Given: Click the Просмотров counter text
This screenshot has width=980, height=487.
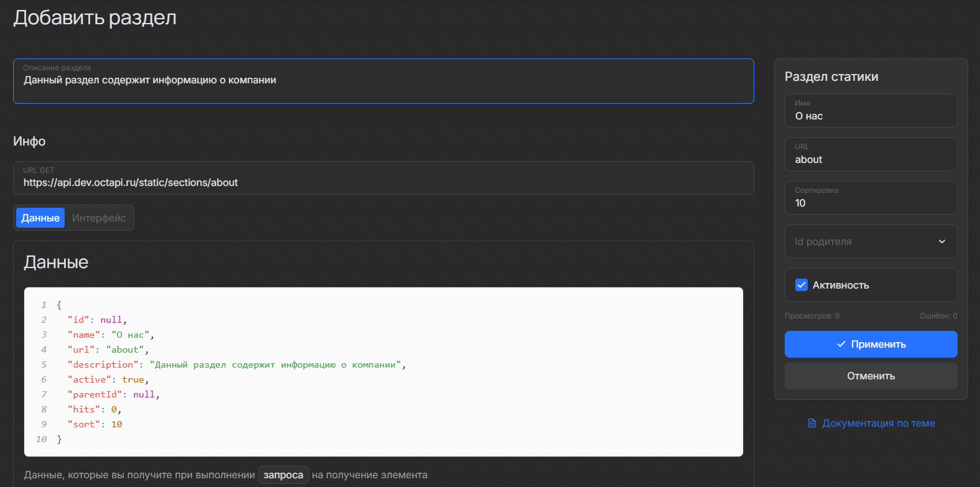Looking at the screenshot, I should [811, 316].
